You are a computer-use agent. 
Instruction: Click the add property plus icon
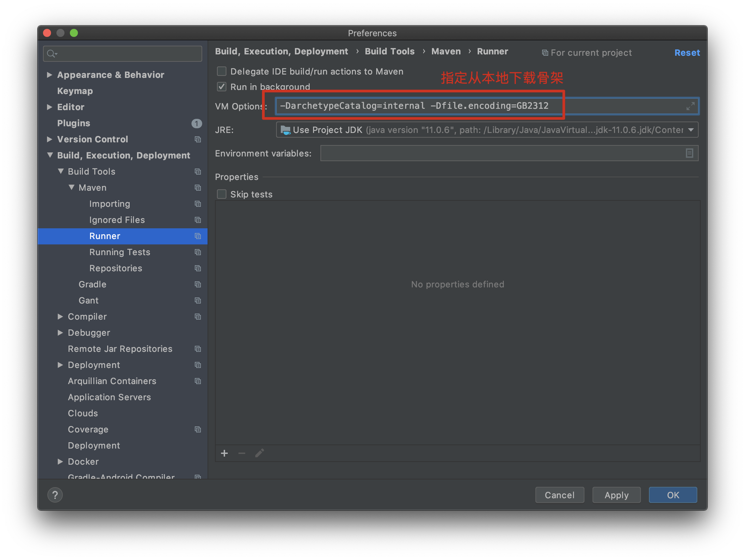(224, 453)
